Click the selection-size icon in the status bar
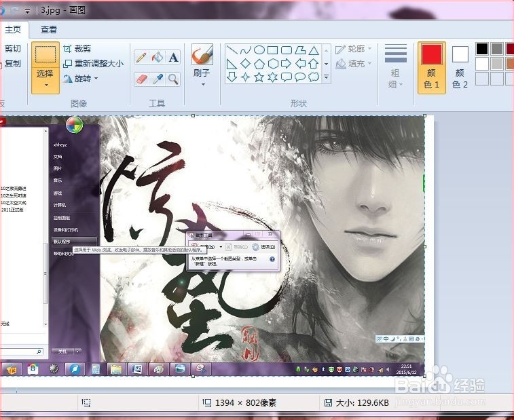The width and height of the screenshot is (514, 420). (86, 402)
